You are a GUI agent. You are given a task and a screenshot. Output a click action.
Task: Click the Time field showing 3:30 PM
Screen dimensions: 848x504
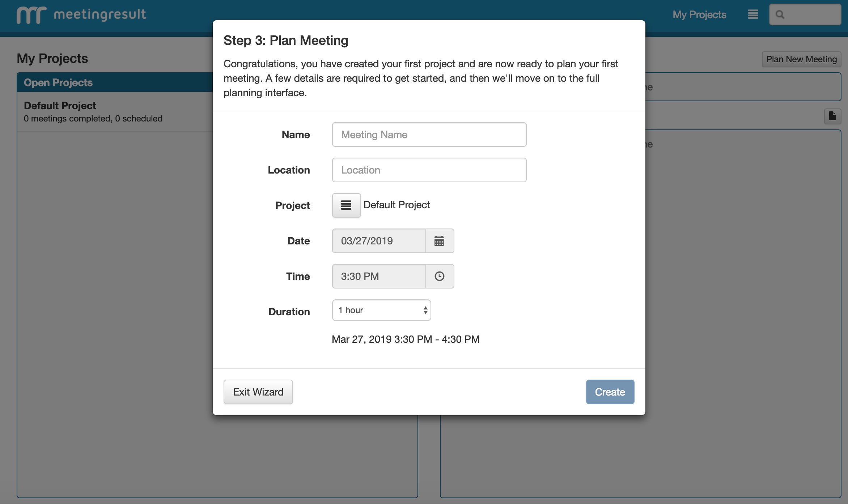(378, 276)
